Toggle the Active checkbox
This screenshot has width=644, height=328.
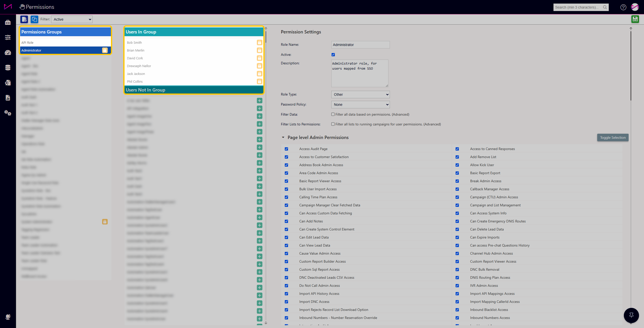pyautogui.click(x=333, y=55)
